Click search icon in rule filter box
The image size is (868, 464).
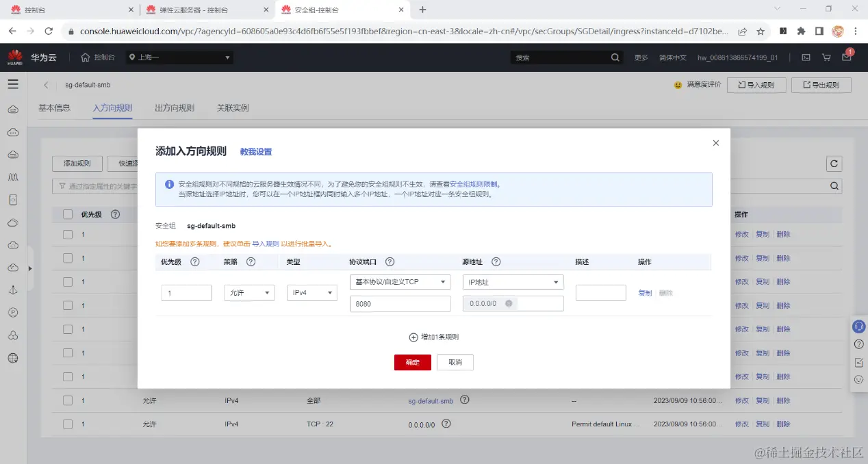pos(834,185)
